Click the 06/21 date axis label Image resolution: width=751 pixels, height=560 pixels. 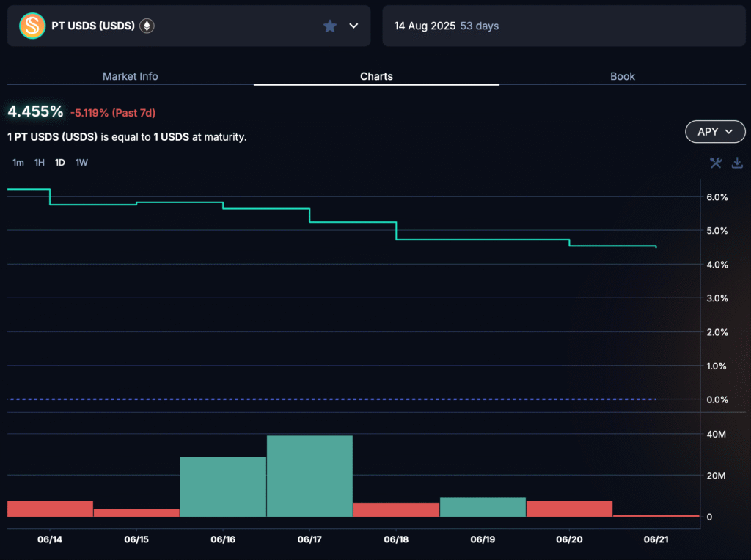pyautogui.click(x=656, y=539)
